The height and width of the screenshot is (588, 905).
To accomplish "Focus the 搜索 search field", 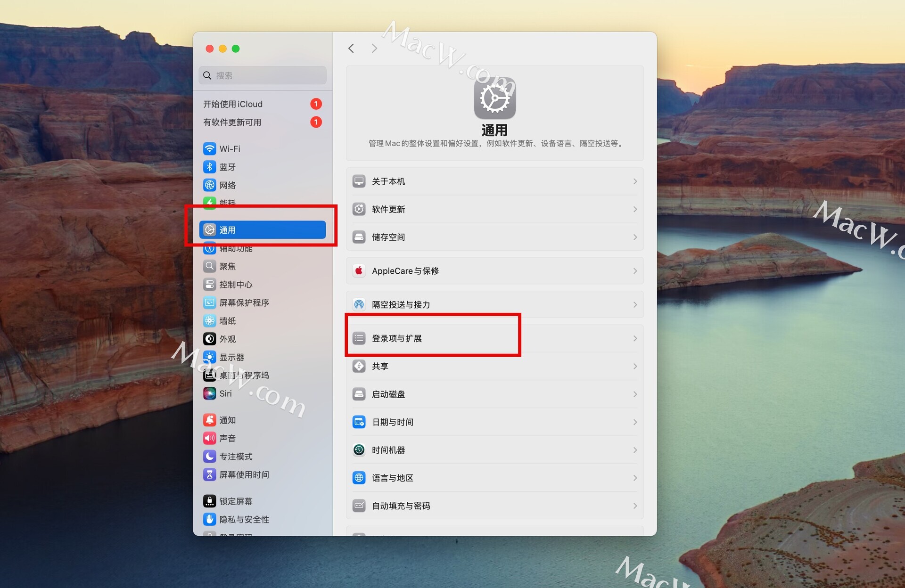I will [263, 75].
